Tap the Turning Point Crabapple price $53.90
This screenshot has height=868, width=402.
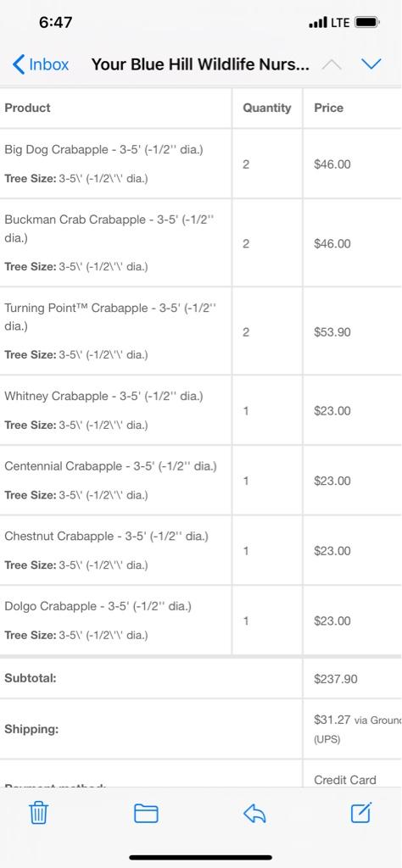(332, 332)
